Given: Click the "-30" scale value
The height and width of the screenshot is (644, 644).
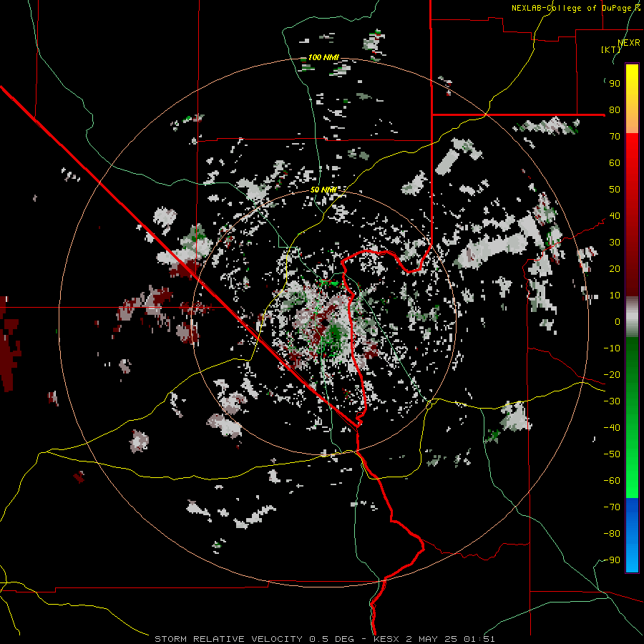Looking at the screenshot, I should pos(612,401).
